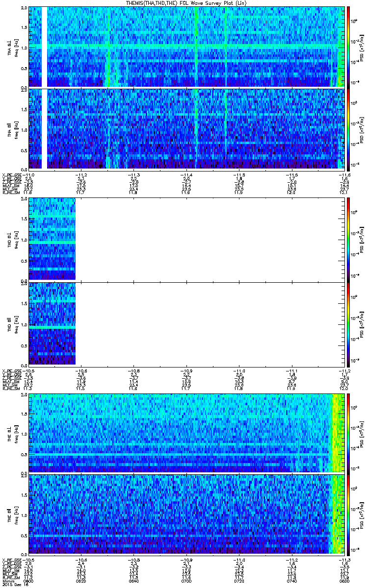Click the THE B-parallel color bar
This screenshot has height=588, width=368.
[x=348, y=514]
